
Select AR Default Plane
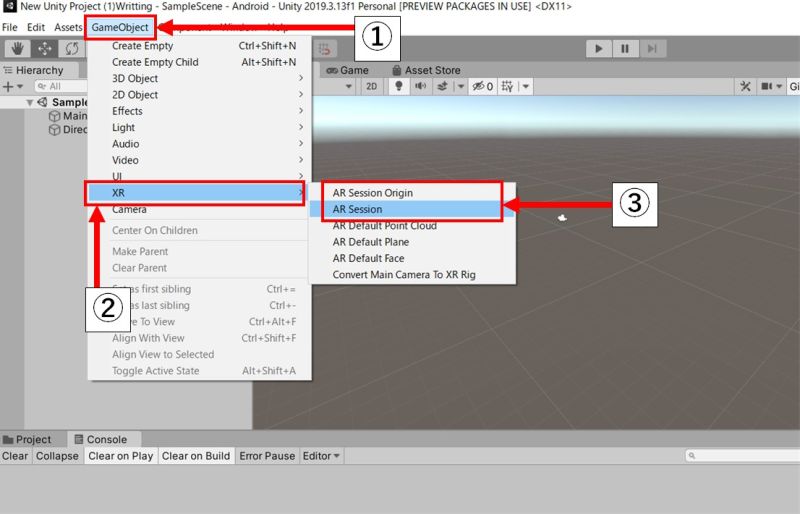click(412, 242)
